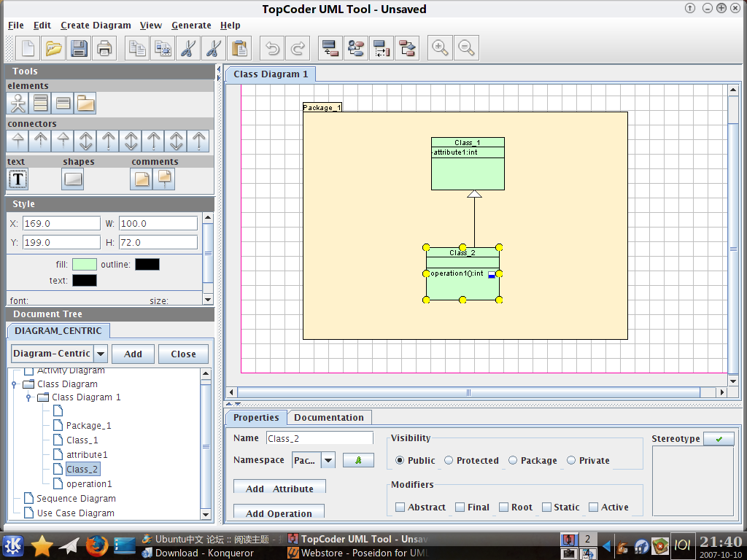Create a class diagram from the toolbar icon
Screen dimensions: 747x560
click(330, 48)
